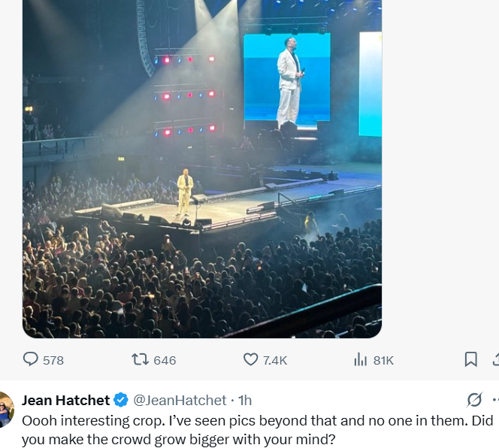
Task: Click the Jean Hatchet display name
Action: coord(66,400)
